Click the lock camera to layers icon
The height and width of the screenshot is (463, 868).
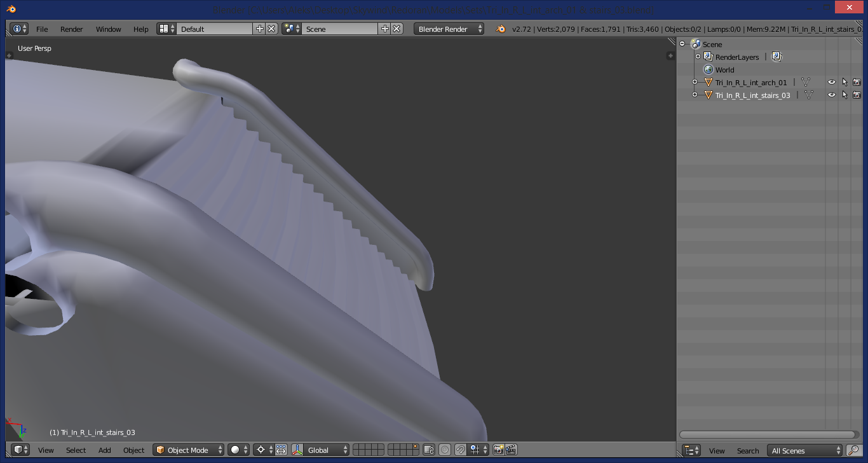(x=429, y=450)
